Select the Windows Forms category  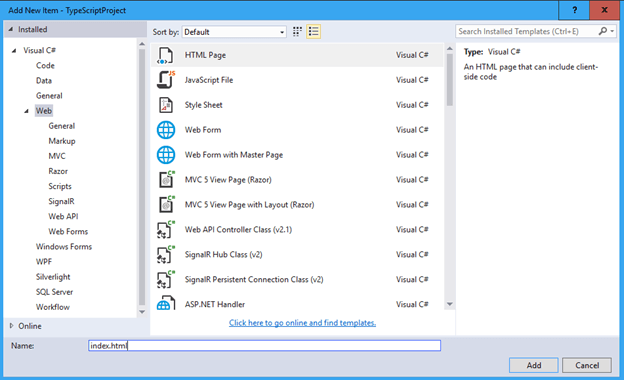point(64,247)
